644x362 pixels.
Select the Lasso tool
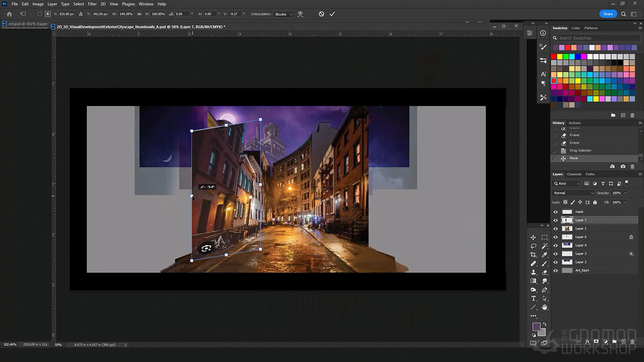coord(533,246)
